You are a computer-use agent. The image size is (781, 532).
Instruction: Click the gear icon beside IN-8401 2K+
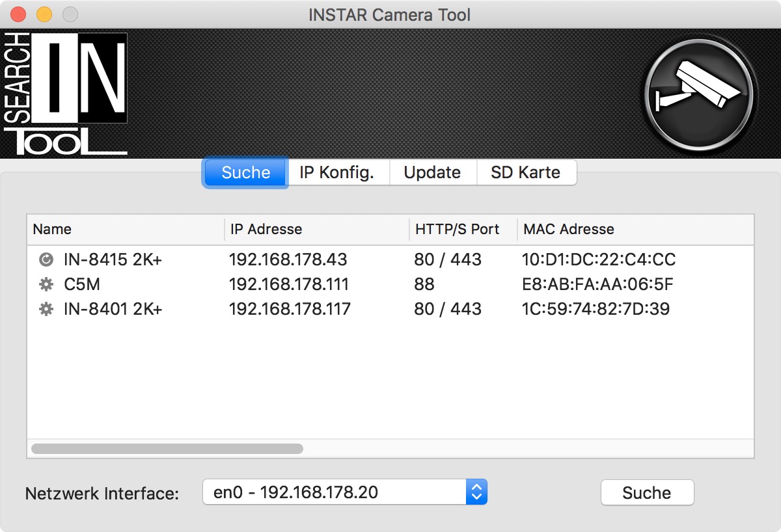coord(46,309)
